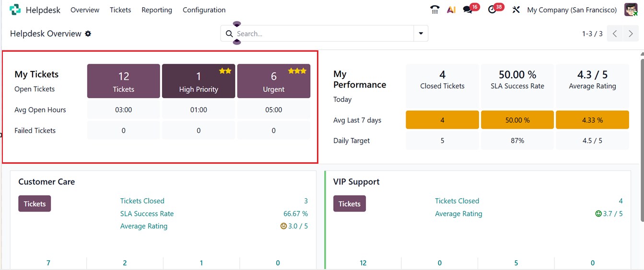644x270 pixels.
Task: Click the search magnifier icon
Action: pos(229,34)
